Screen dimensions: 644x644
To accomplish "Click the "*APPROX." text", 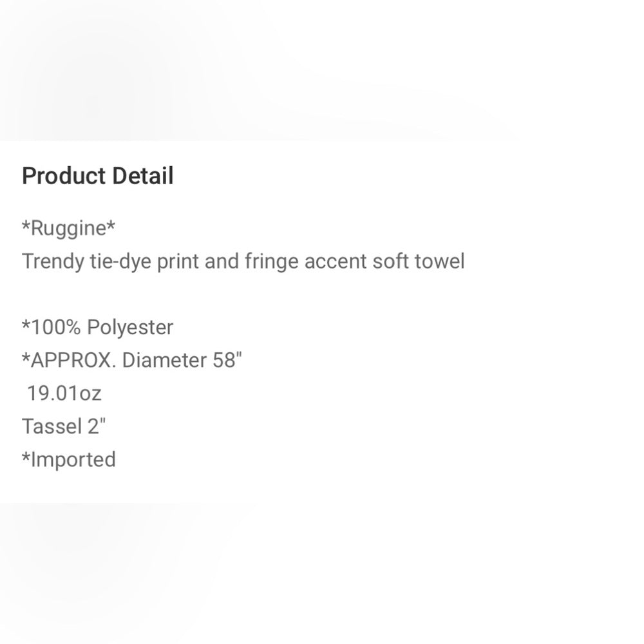I will tap(69, 361).
